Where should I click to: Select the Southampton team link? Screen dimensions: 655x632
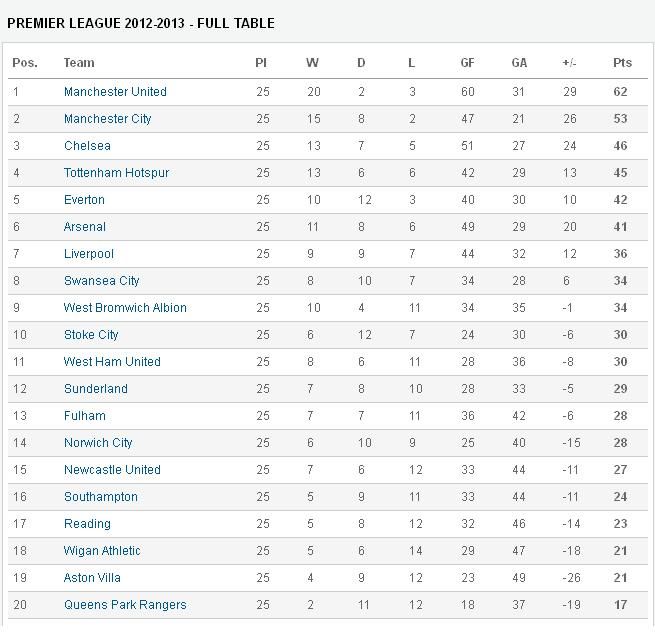pos(100,497)
